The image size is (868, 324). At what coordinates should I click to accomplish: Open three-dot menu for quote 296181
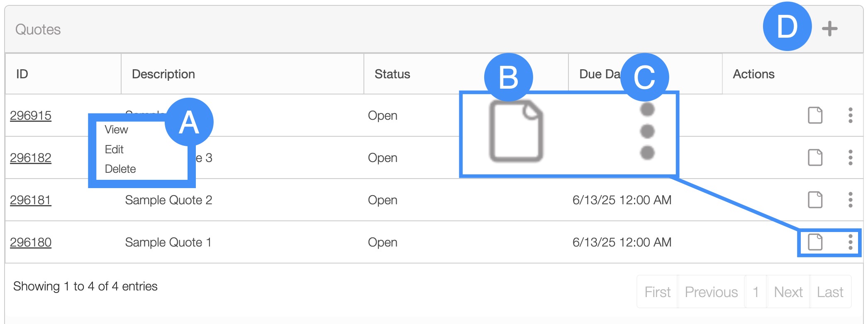tap(850, 200)
